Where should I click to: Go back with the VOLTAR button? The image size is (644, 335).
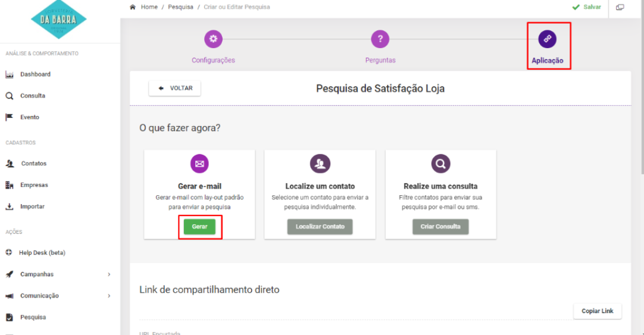tap(175, 88)
